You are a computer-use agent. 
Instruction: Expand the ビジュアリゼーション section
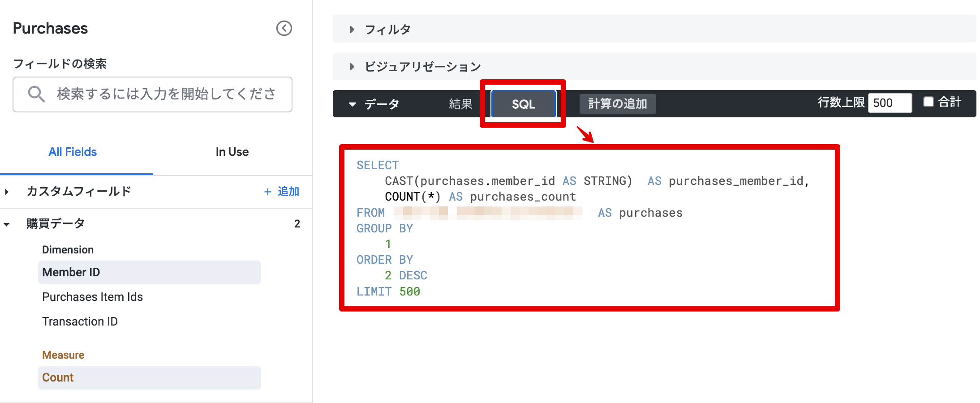point(352,67)
